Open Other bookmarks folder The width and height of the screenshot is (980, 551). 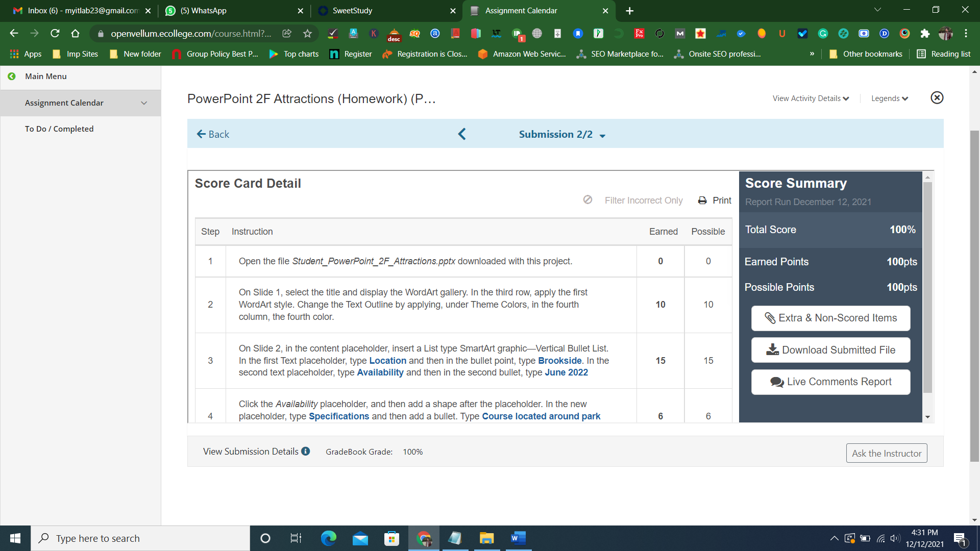(x=866, y=54)
